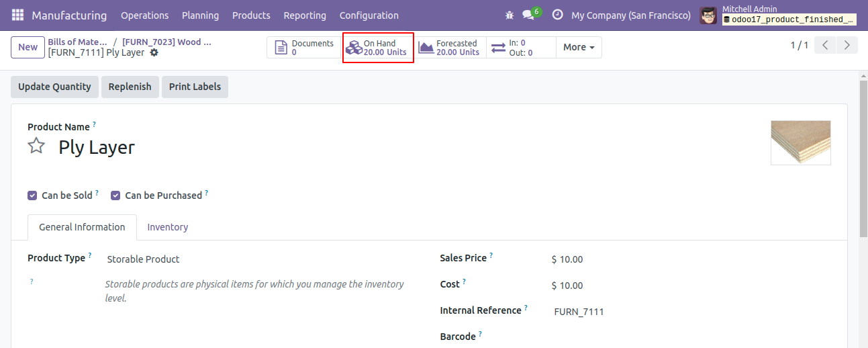The height and width of the screenshot is (348, 868).
Task: Click the 1 / 1 pager counter
Action: [x=799, y=46]
